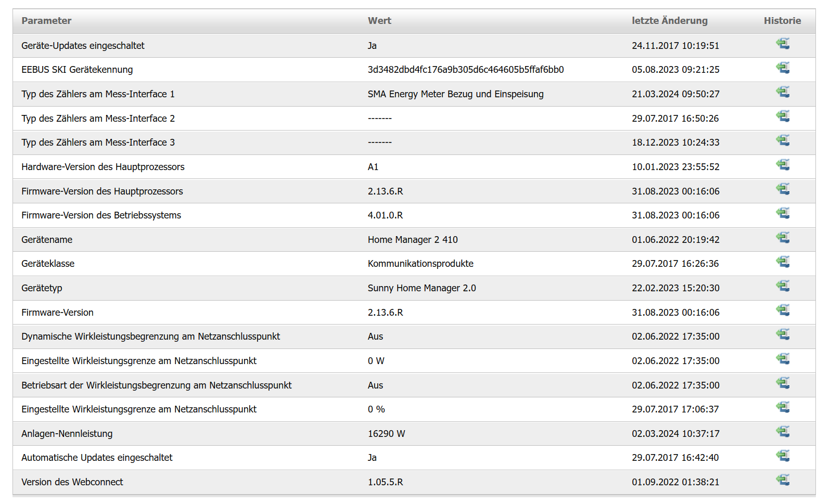Click the date 22.02.2023 15:20:30
The width and height of the screenshot is (817, 504).
click(675, 288)
